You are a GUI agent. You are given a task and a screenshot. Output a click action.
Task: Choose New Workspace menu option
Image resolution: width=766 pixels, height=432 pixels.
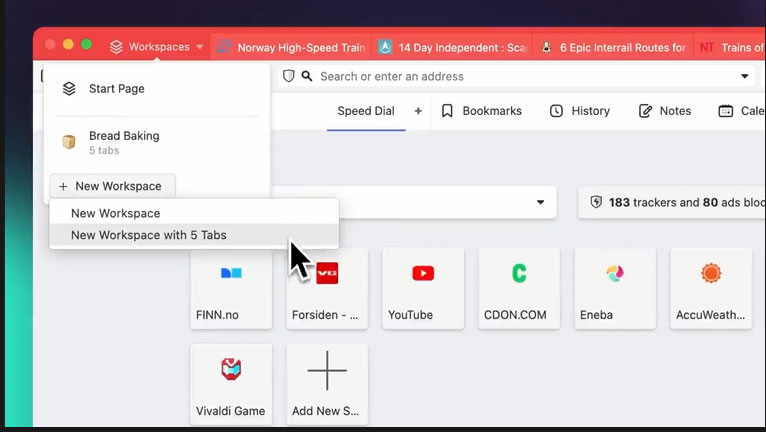pos(194,213)
